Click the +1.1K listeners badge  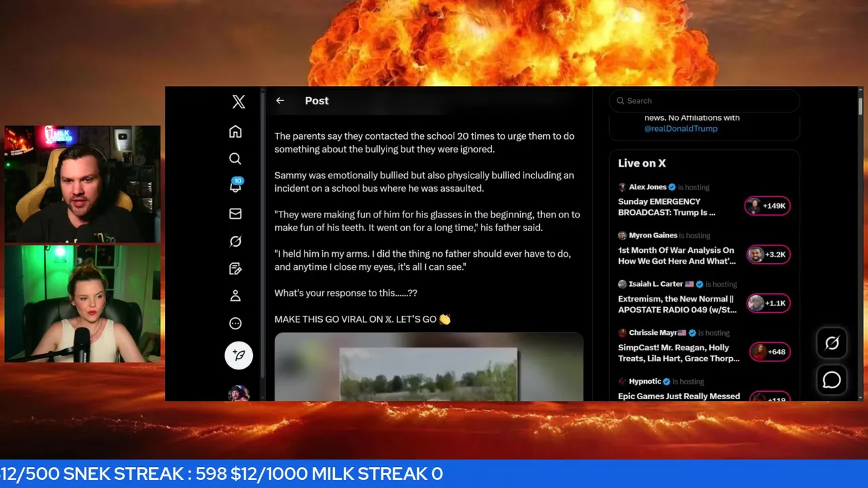768,304
